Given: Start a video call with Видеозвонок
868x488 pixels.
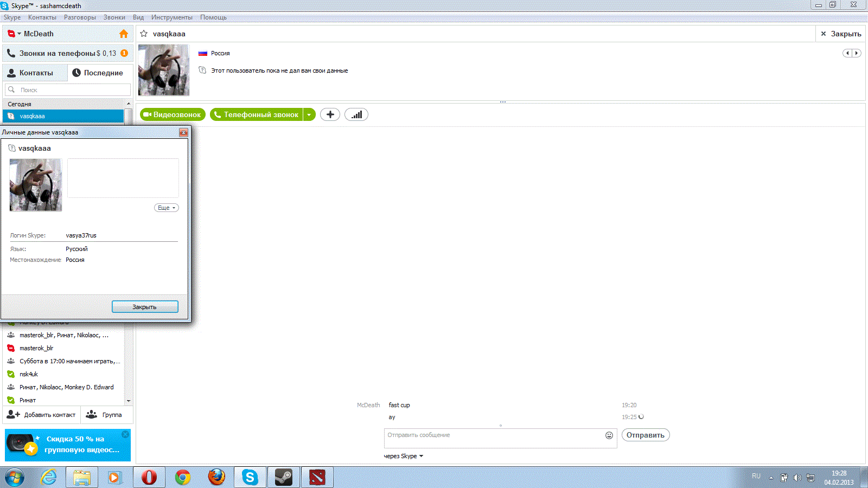Looking at the screenshot, I should [173, 114].
